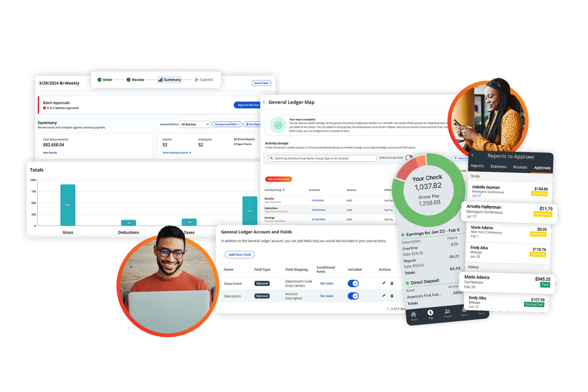Viewport: 588px width, 392px height.
Task: Click the Taxes bar in Totals chart
Action: [189, 222]
